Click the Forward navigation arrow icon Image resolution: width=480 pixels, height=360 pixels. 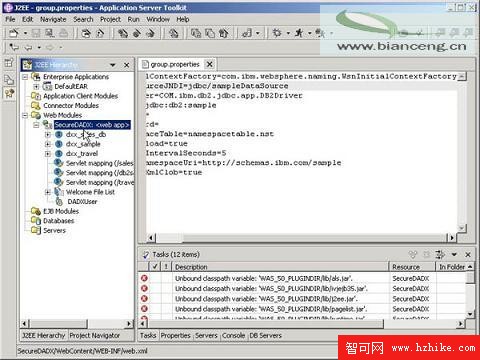[x=50, y=48]
